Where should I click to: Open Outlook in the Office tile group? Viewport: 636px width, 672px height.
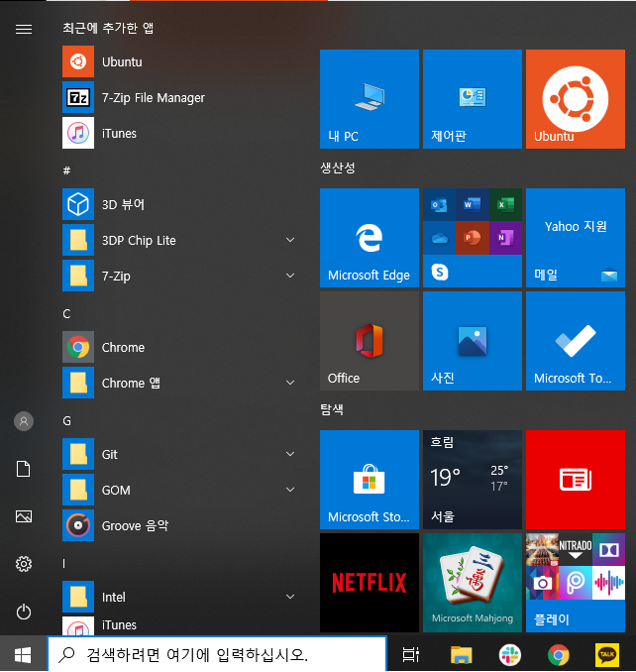[439, 205]
